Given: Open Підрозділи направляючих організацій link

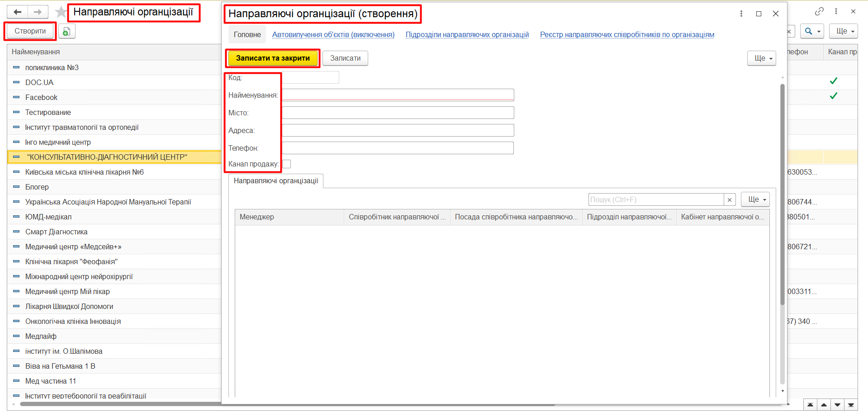Looking at the screenshot, I should 467,35.
